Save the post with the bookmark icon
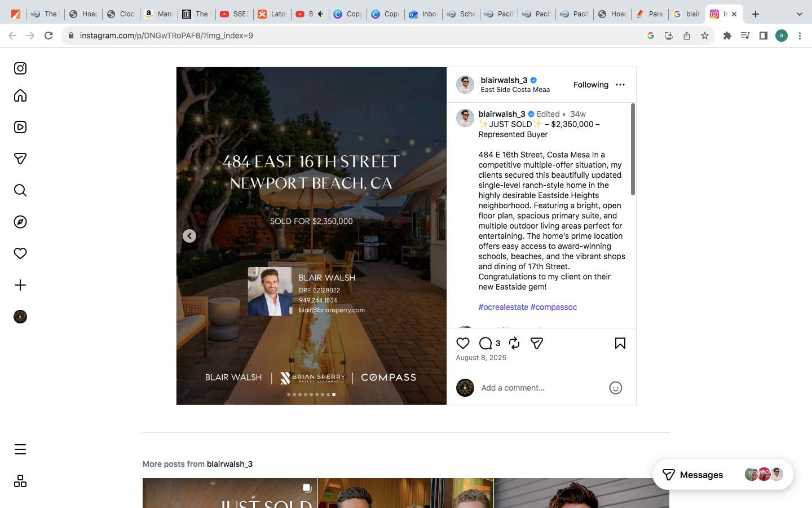The height and width of the screenshot is (508, 812). tap(620, 343)
